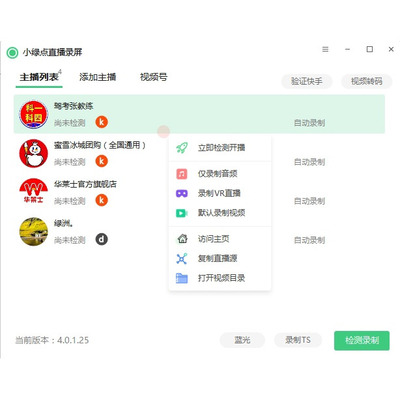400x400 pixels.
Task: Select 录制VR直播 from context menu
Action: pos(220,193)
